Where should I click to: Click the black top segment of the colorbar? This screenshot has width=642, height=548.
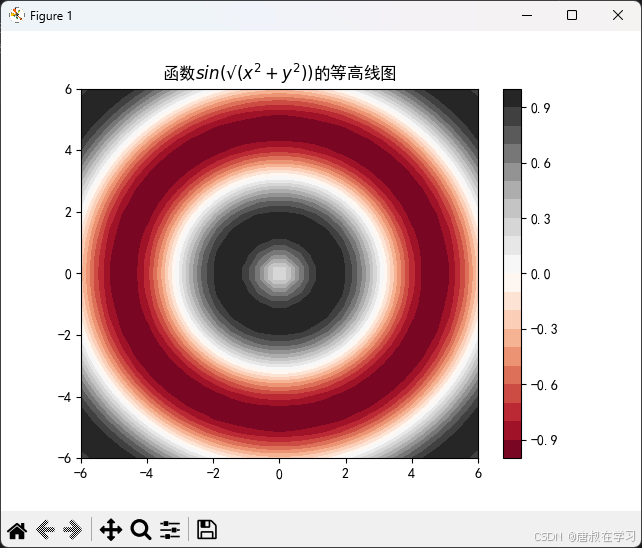512,98
